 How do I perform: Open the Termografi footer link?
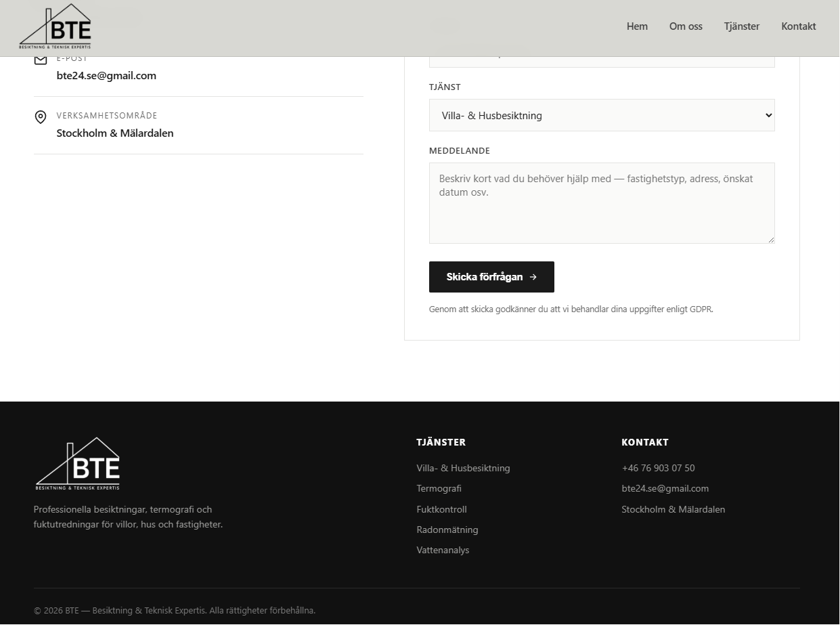[439, 489]
